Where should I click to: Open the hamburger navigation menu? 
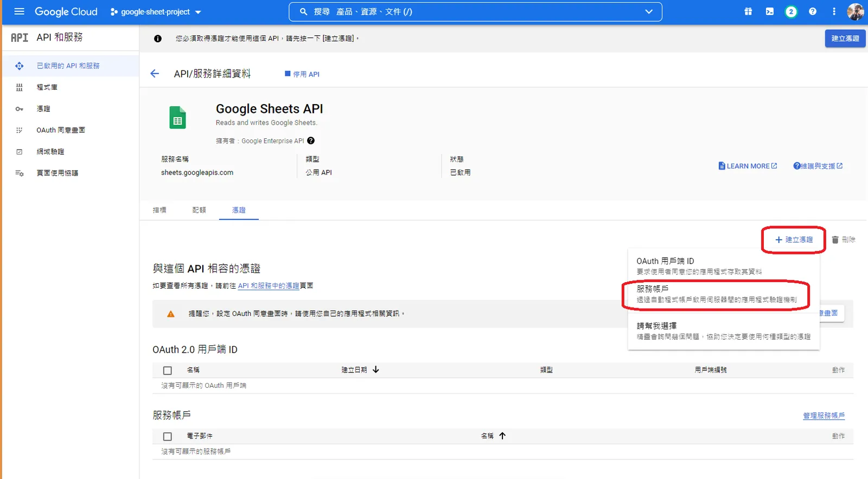coord(19,11)
